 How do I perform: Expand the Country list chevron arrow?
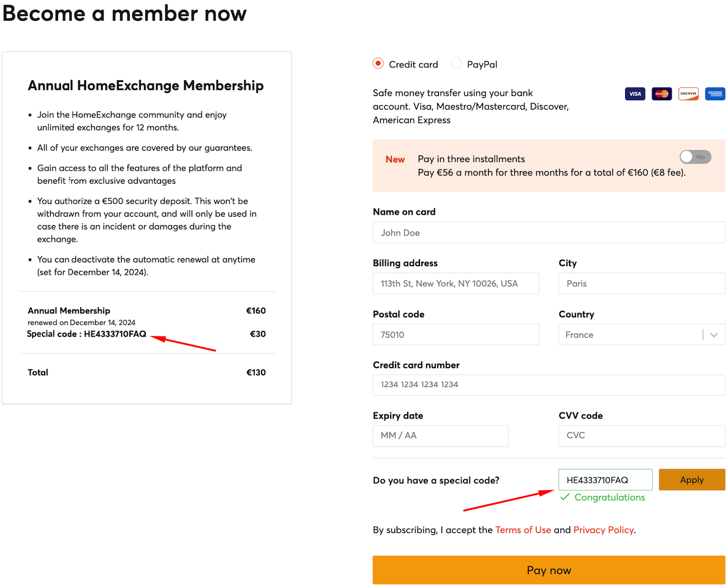pos(714,335)
